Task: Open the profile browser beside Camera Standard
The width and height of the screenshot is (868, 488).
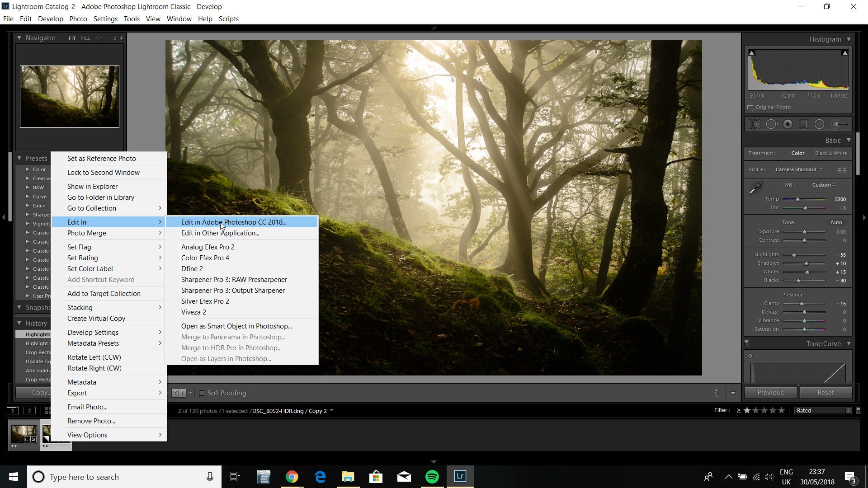Action: pos(842,169)
